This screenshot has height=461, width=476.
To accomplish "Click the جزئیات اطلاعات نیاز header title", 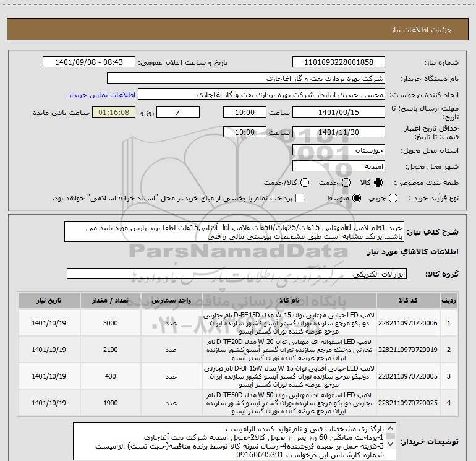I will point(422,30).
